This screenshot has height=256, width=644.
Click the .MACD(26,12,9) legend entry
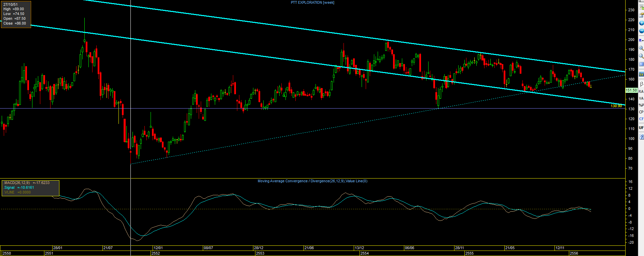coord(27,183)
